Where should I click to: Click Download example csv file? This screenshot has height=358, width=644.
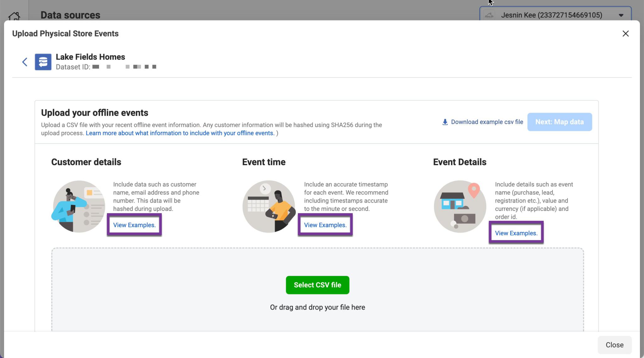[487, 122]
